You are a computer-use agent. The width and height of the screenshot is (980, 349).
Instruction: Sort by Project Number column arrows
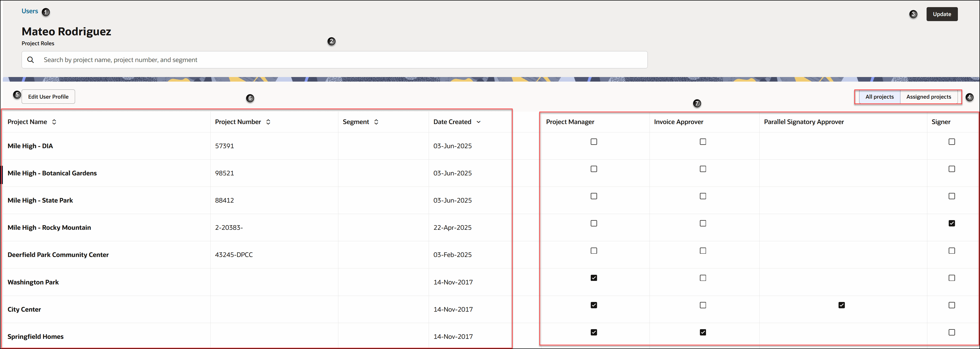268,122
